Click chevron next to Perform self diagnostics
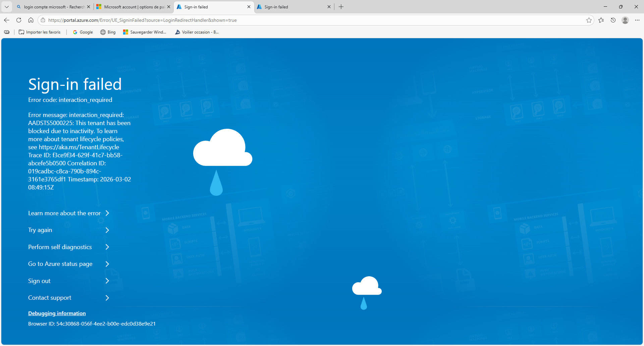Image resolution: width=644 pixels, height=346 pixels. coord(107,247)
